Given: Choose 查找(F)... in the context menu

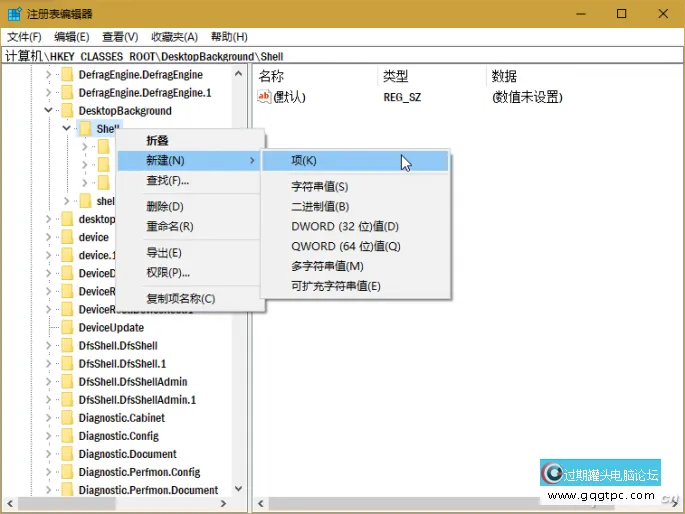Looking at the screenshot, I should click(190, 180).
